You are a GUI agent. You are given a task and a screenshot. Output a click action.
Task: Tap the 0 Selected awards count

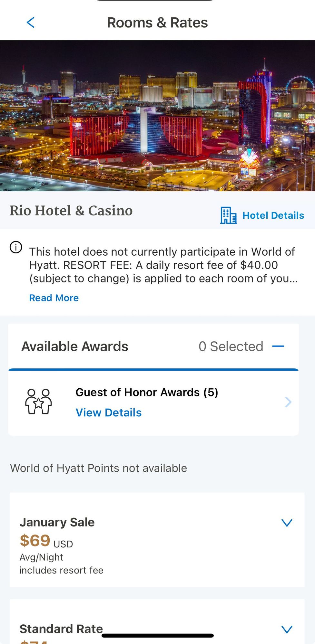(x=231, y=346)
